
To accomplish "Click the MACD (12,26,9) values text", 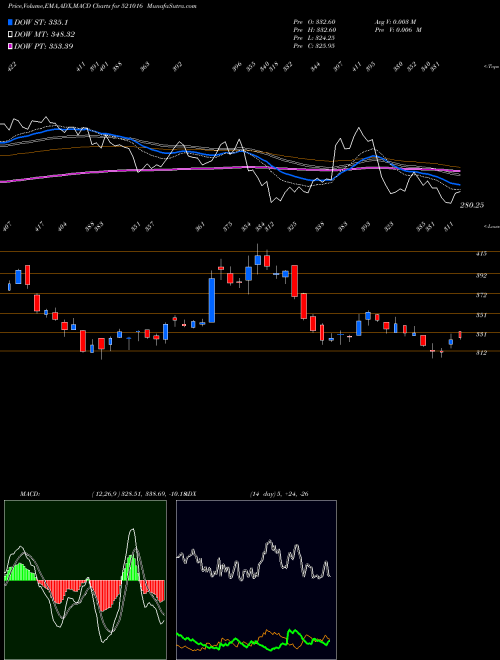I will [138, 494].
